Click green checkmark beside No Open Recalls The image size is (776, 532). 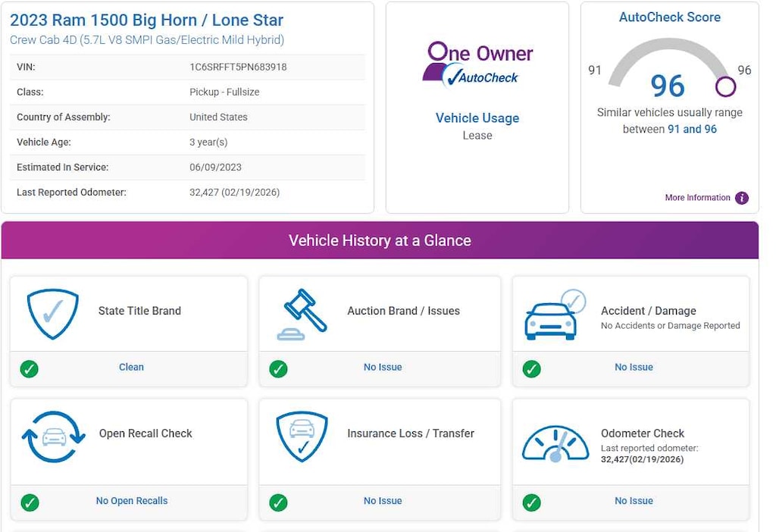pyautogui.click(x=30, y=502)
